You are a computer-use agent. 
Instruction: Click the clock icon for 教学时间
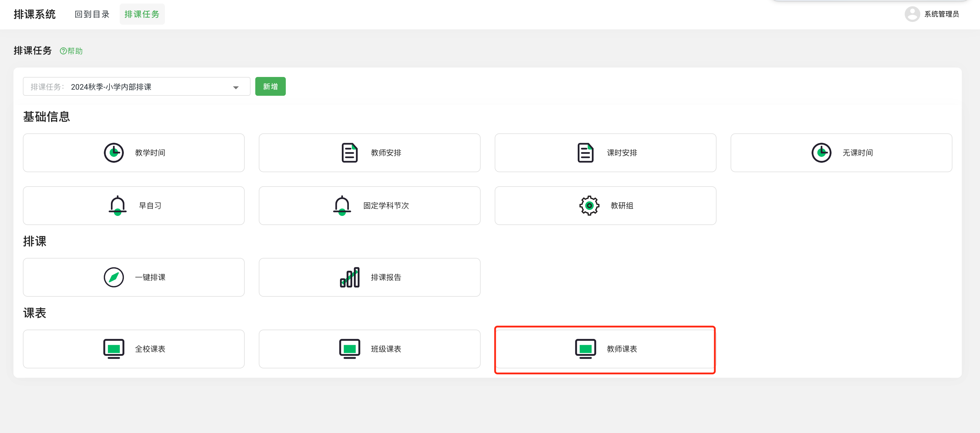[114, 153]
